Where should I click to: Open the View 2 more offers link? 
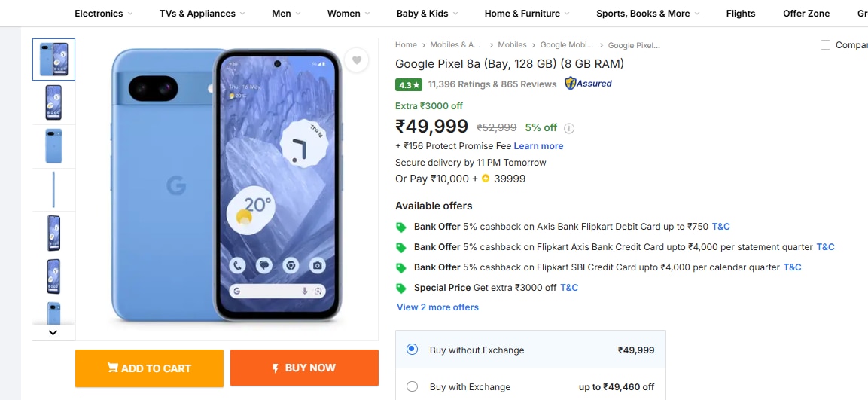pos(437,307)
